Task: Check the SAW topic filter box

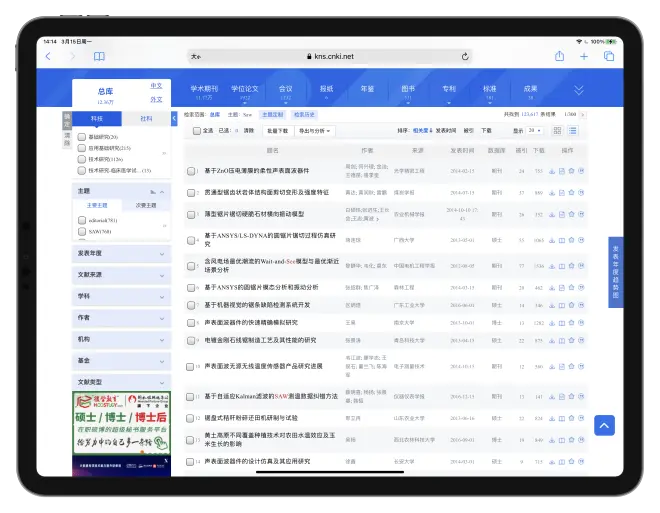Action: [x=82, y=231]
